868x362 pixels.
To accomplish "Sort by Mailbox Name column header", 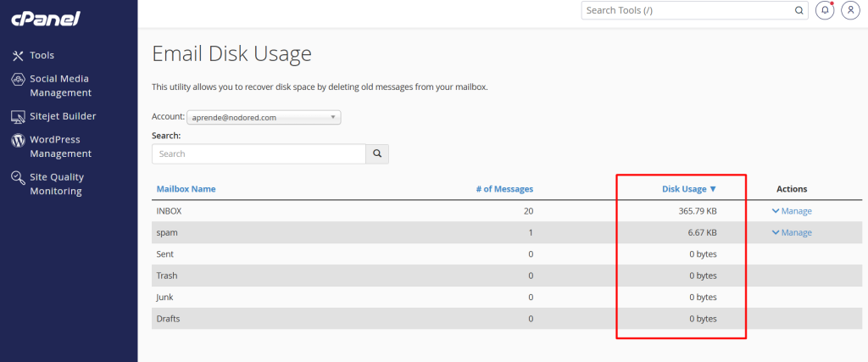I will [x=186, y=189].
